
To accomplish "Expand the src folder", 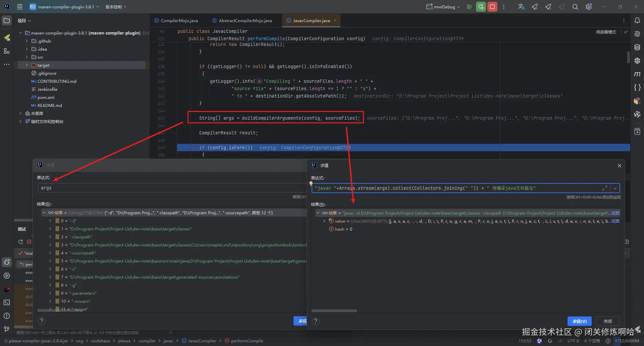I will [27, 57].
